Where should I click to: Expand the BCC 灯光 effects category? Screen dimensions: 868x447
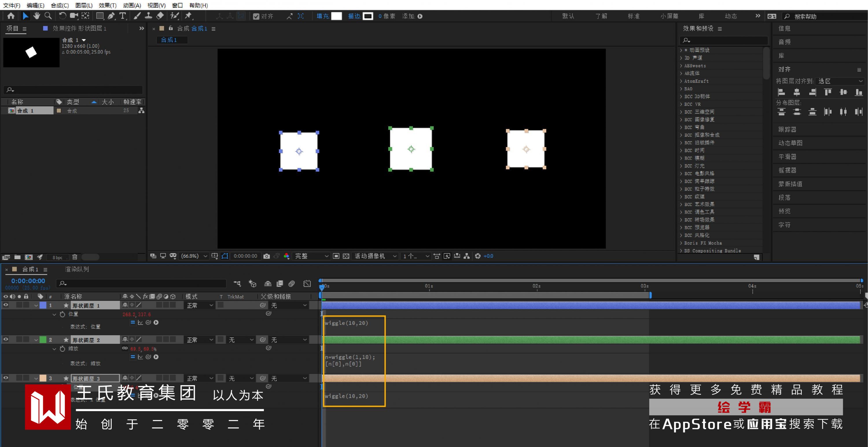tap(681, 166)
